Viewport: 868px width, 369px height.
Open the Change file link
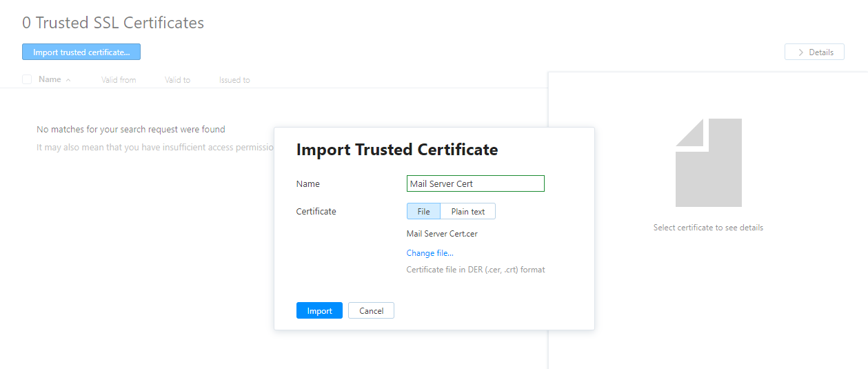point(430,253)
